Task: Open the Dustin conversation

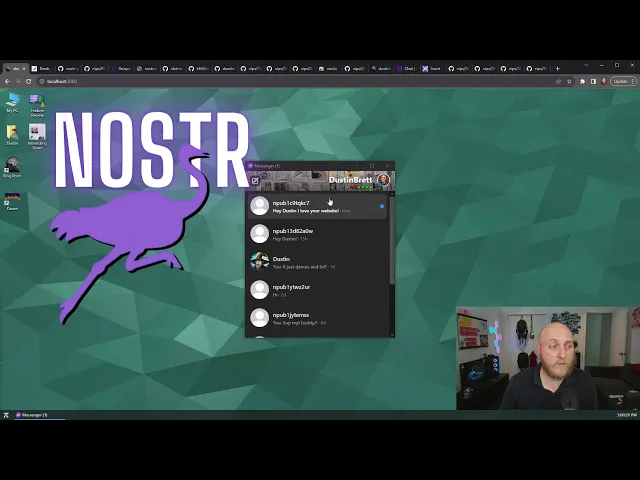Action: click(317, 262)
